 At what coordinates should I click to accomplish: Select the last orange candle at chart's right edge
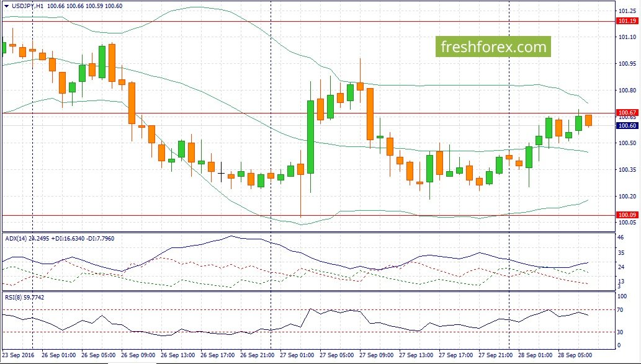589,120
